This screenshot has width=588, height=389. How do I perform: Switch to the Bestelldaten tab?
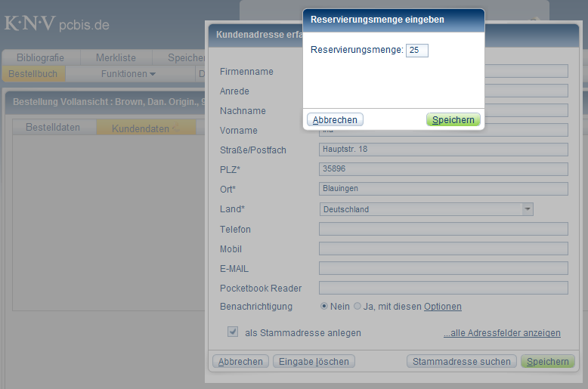53,128
